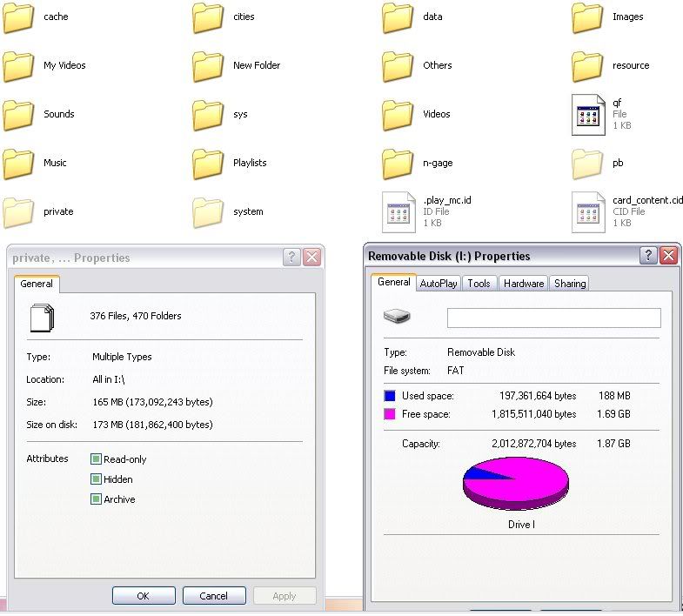683x616 pixels.
Task: Open the Sharing tab
Action: (570, 284)
